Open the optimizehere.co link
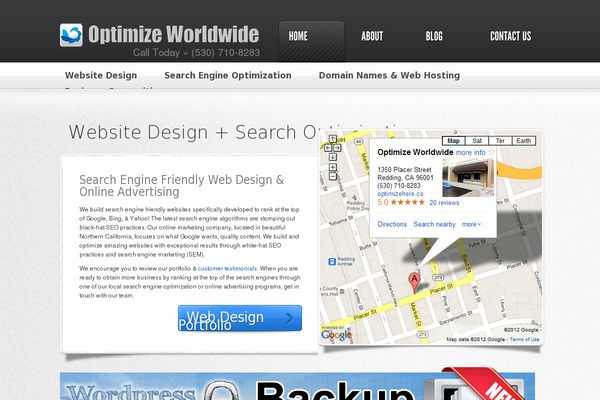 click(x=400, y=194)
